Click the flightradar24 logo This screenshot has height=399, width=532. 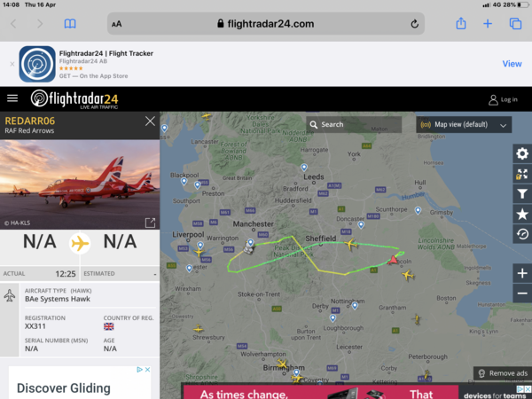(74, 99)
